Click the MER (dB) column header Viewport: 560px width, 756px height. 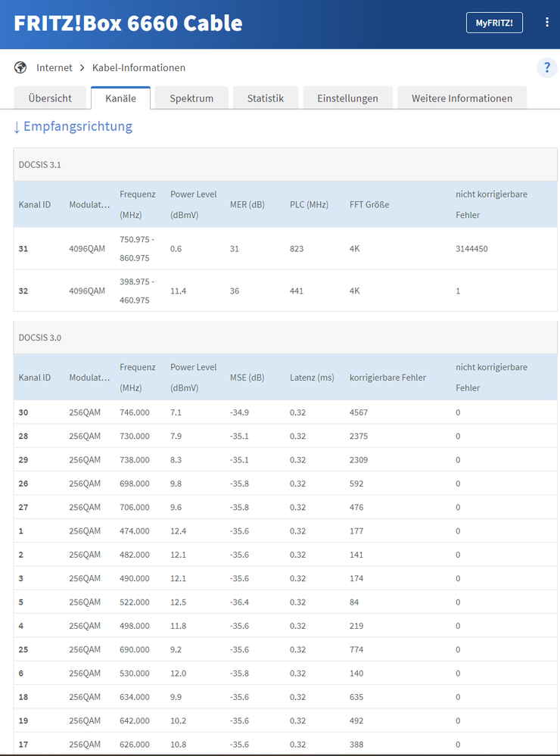point(247,205)
